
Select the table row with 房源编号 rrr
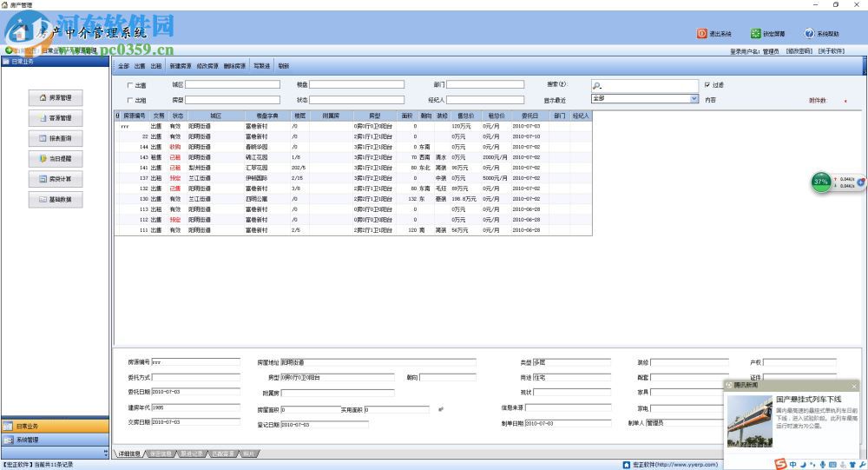[x=353, y=126]
